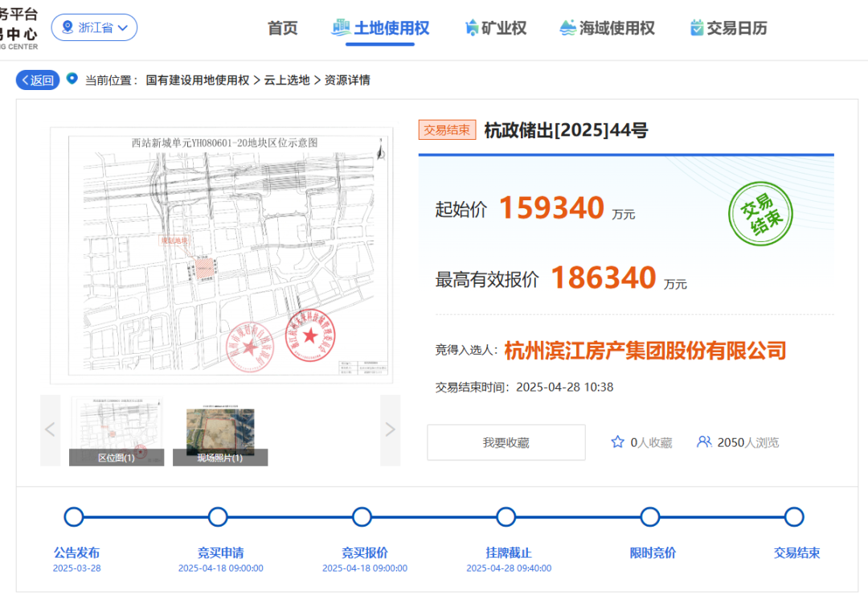Click the 0人收藏 count text
The width and height of the screenshot is (868, 603).
[651, 442]
